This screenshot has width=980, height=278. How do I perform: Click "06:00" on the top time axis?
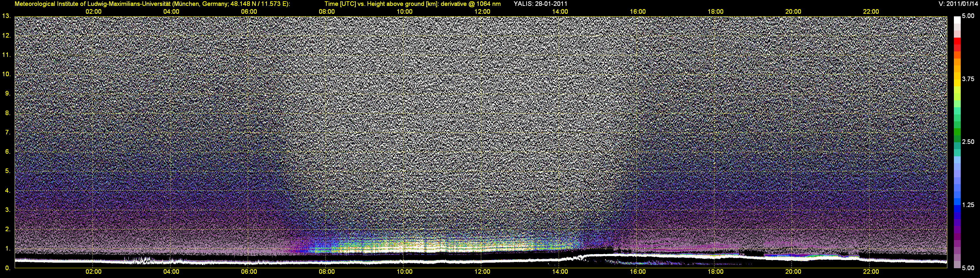(249, 11)
